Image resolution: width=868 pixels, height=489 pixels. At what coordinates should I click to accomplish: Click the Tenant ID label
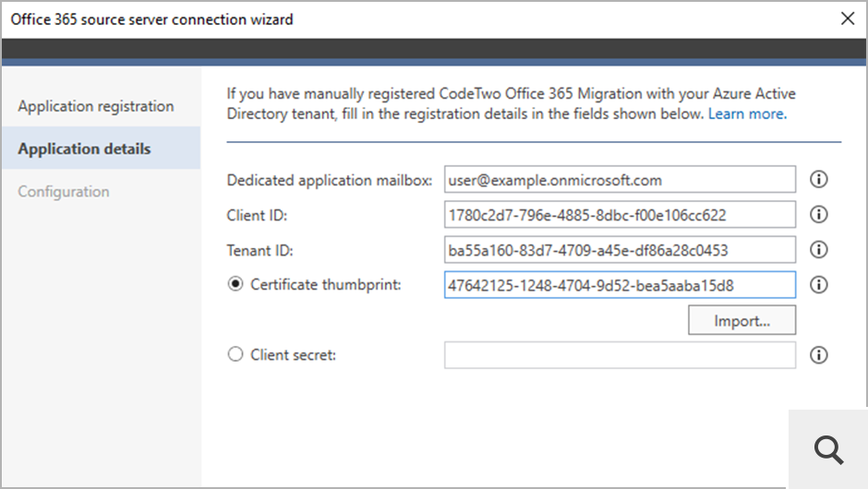click(x=259, y=251)
